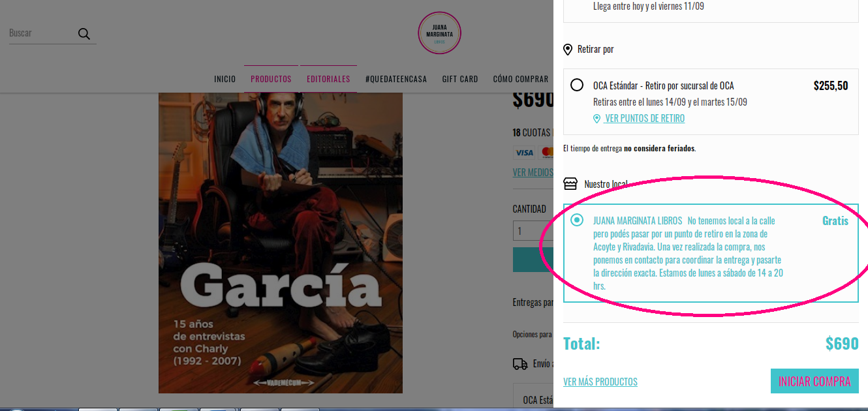
Task: Click the García book cover image
Action: (x=281, y=242)
